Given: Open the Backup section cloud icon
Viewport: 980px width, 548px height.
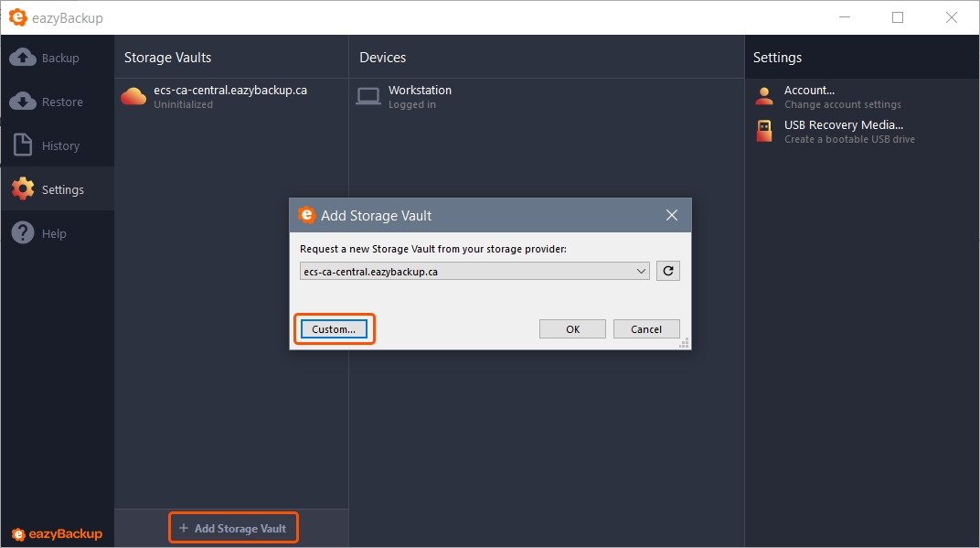Looking at the screenshot, I should [23, 58].
